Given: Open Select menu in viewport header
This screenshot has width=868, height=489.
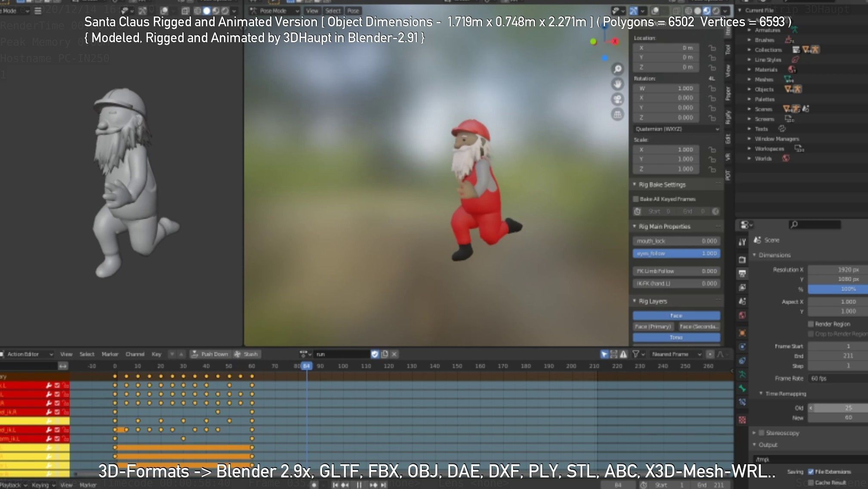Looking at the screenshot, I should point(332,11).
